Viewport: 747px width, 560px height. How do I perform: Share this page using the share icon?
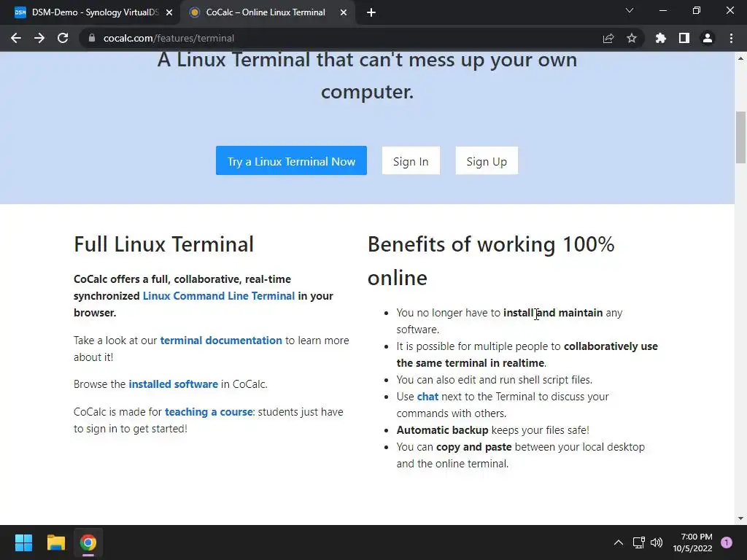tap(608, 38)
